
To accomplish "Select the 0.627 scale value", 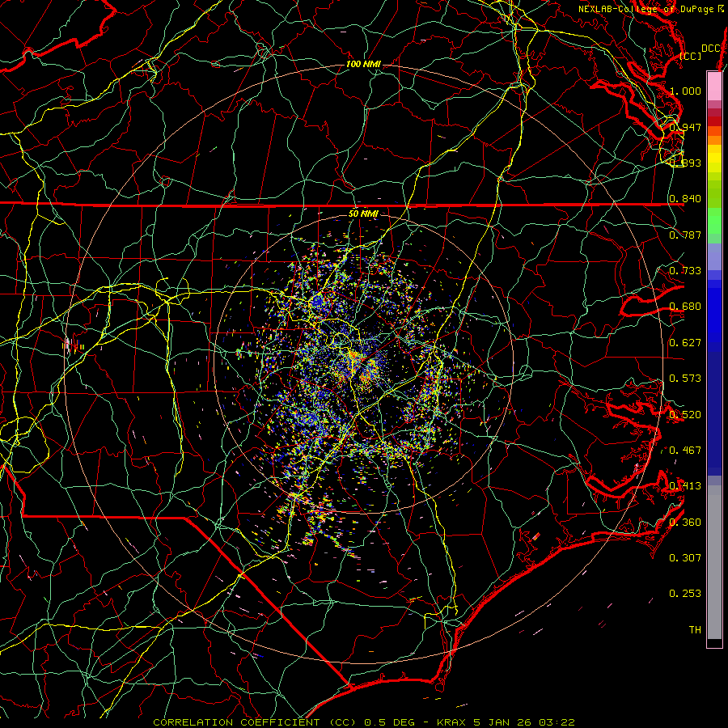I will [685, 343].
